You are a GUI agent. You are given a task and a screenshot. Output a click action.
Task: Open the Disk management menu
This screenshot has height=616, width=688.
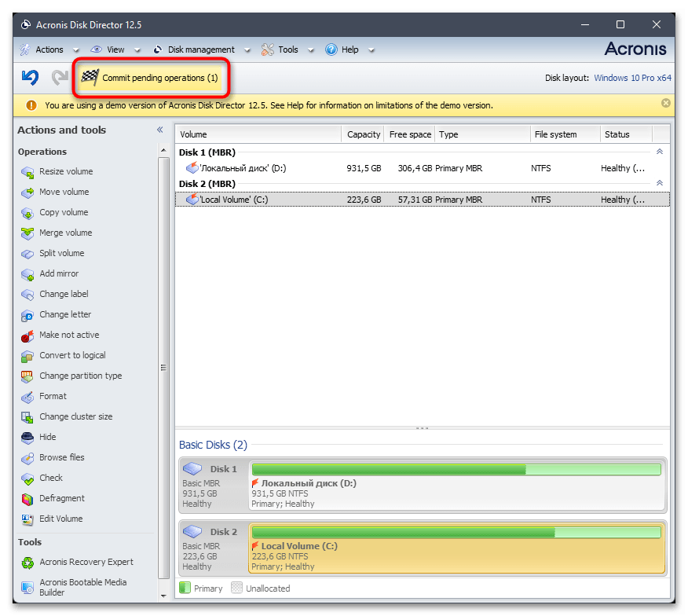pyautogui.click(x=200, y=49)
